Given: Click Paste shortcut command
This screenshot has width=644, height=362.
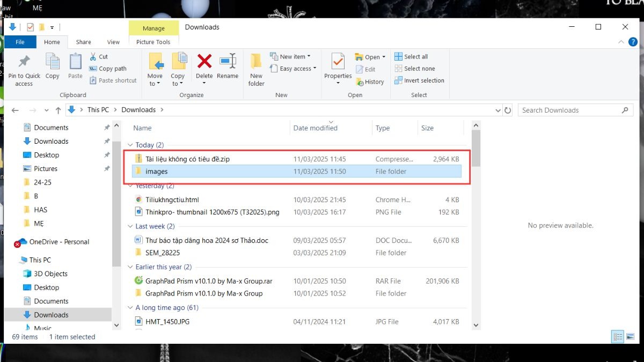Looking at the screenshot, I should (x=113, y=80).
